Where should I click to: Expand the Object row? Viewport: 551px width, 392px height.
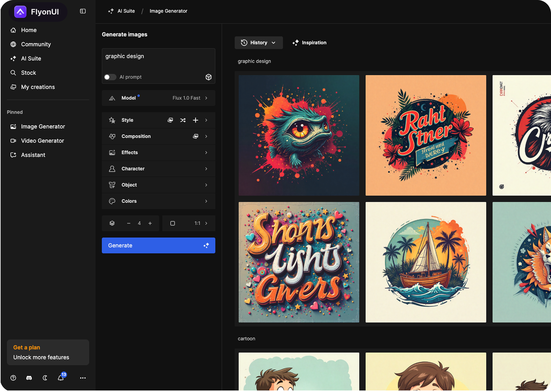coord(158,185)
